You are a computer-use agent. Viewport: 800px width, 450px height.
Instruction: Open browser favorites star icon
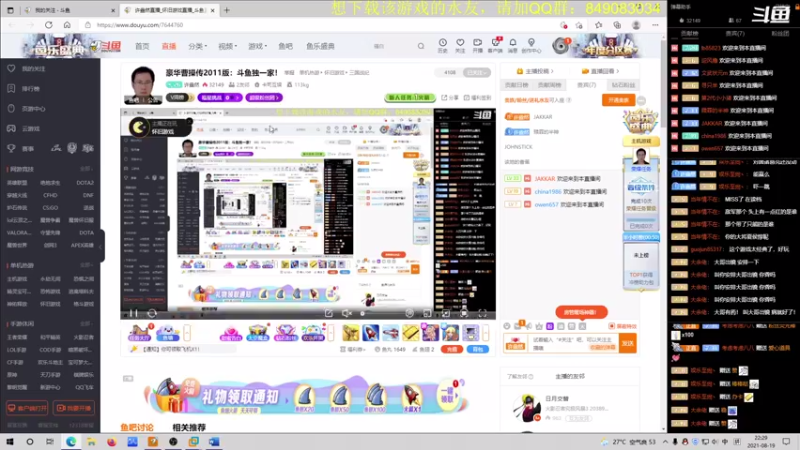click(598, 25)
